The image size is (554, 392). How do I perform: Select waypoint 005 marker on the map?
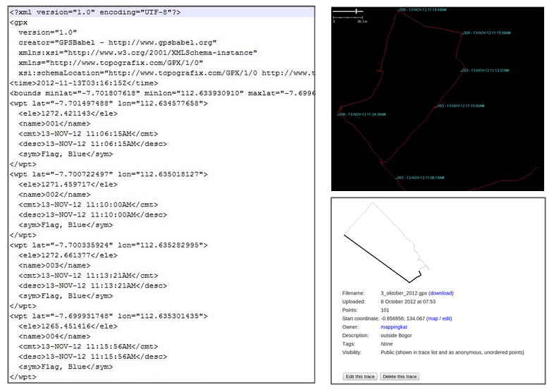pos(422,10)
